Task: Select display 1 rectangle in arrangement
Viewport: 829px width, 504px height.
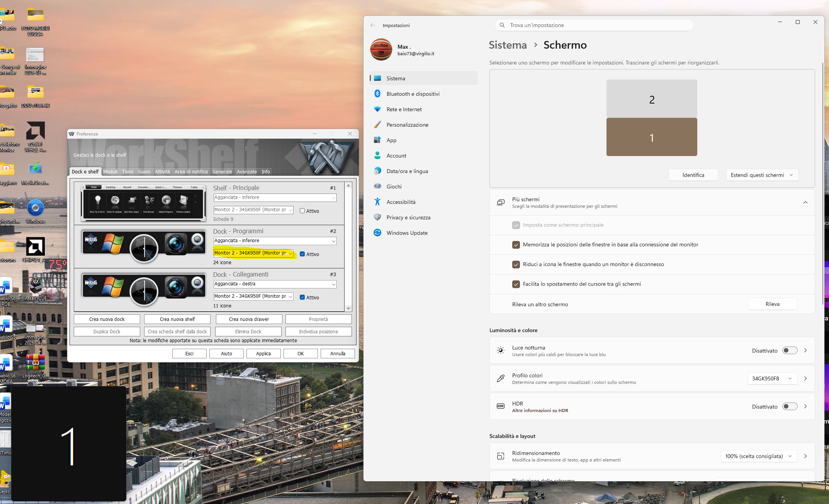Action: 652,137
